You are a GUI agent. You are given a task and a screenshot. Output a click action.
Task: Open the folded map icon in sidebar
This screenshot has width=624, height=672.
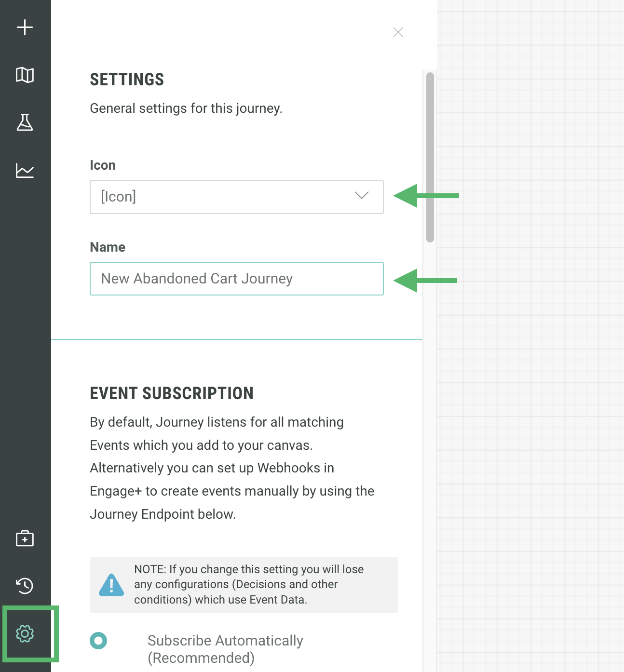pos(25,75)
